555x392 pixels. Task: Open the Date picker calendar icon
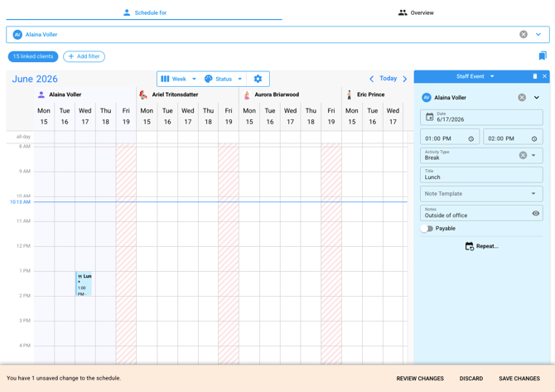click(x=429, y=117)
